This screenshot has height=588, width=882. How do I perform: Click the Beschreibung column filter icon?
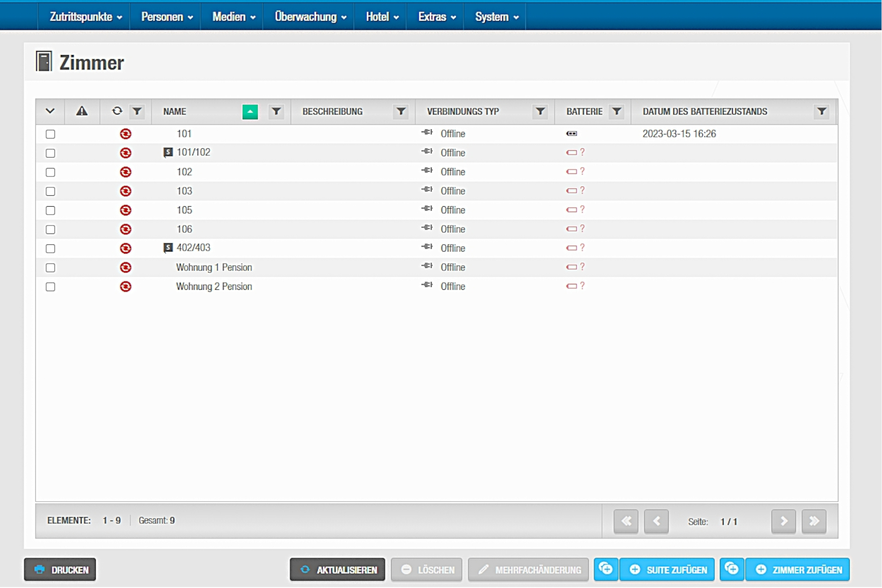401,112
